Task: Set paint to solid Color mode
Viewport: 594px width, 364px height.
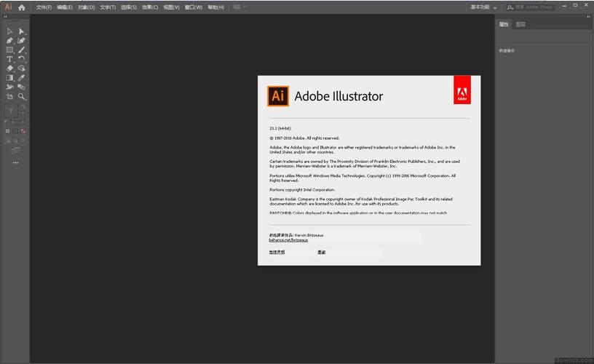Action: pyautogui.click(x=7, y=131)
